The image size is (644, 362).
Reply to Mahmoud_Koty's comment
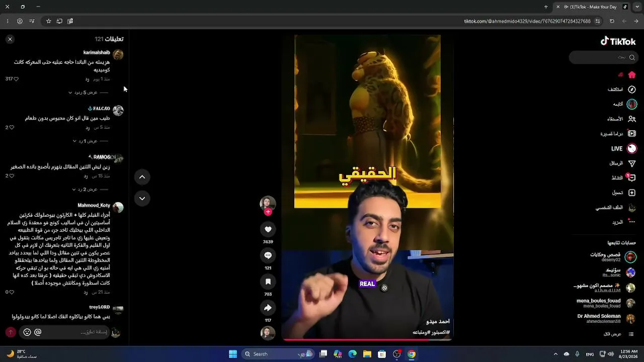86,292
